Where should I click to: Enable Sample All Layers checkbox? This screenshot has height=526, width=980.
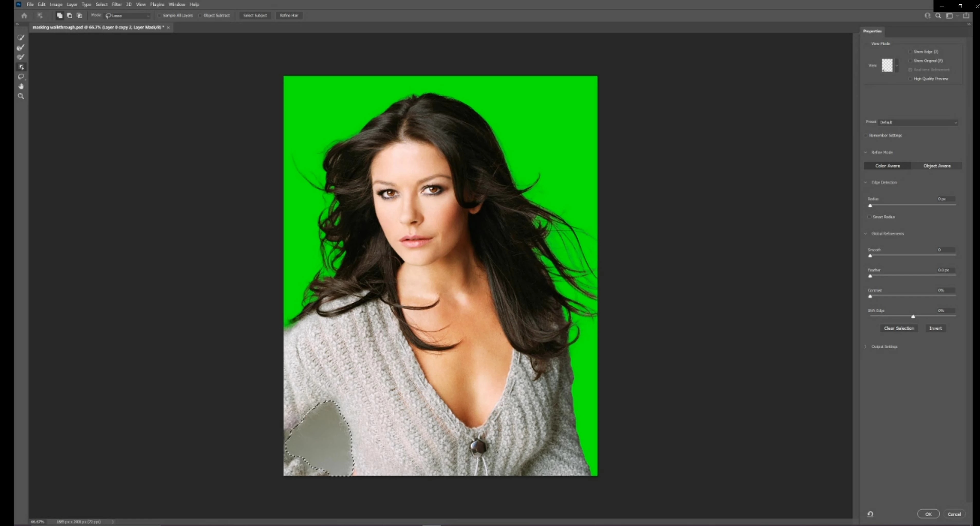coord(160,16)
